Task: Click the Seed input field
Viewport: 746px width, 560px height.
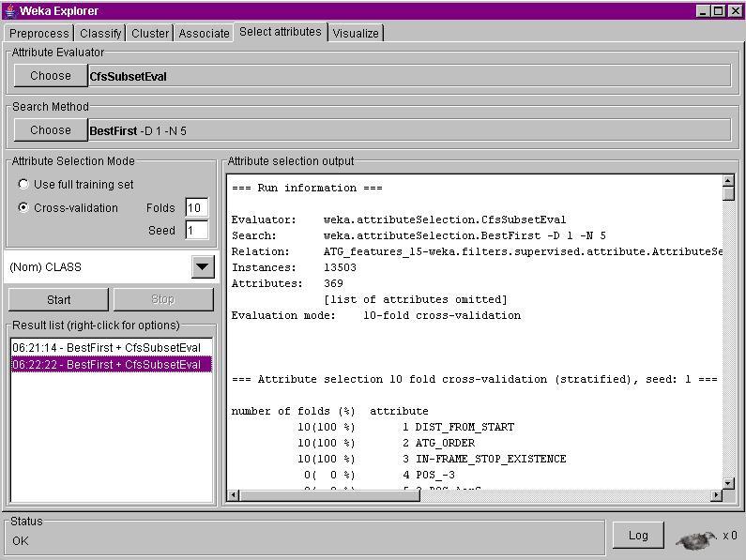Action: (196, 230)
